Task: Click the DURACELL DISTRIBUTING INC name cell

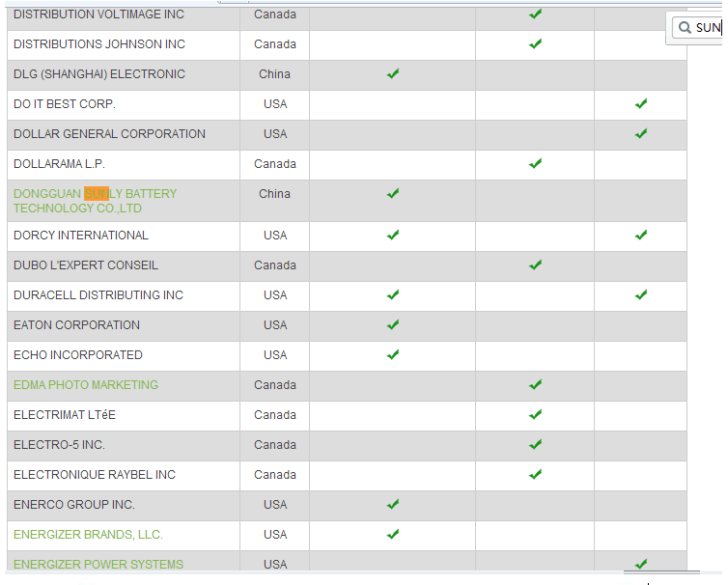Action: [x=98, y=295]
